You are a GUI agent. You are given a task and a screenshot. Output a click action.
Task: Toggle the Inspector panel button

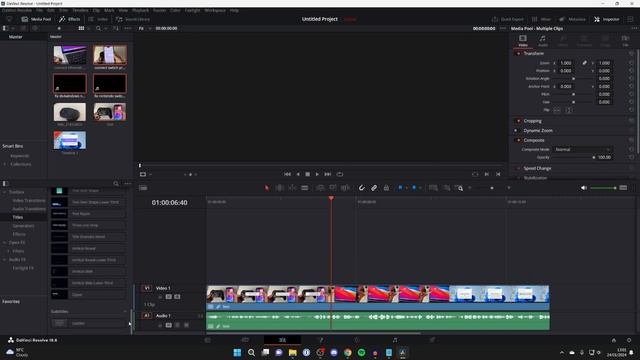click(x=607, y=19)
